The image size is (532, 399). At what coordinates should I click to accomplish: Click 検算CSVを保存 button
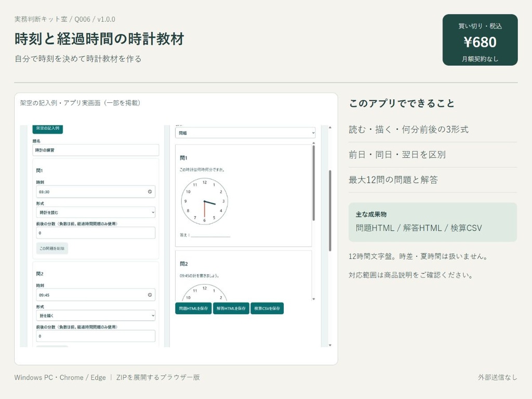click(267, 309)
